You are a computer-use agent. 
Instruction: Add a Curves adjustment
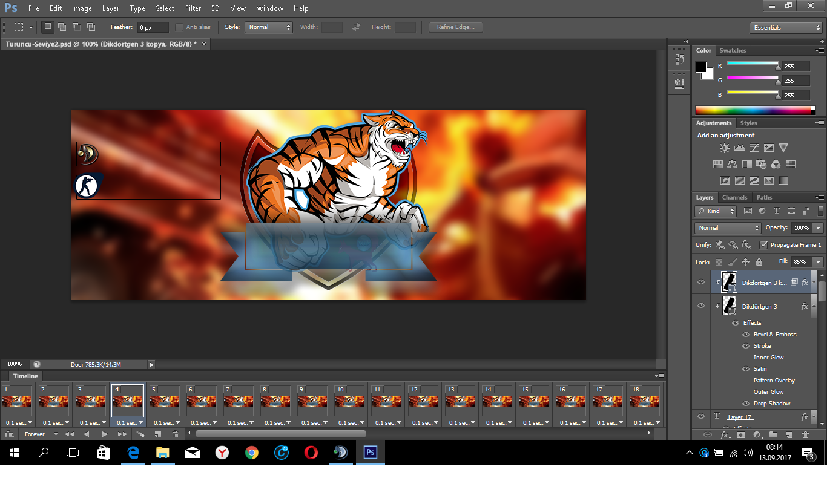click(754, 148)
